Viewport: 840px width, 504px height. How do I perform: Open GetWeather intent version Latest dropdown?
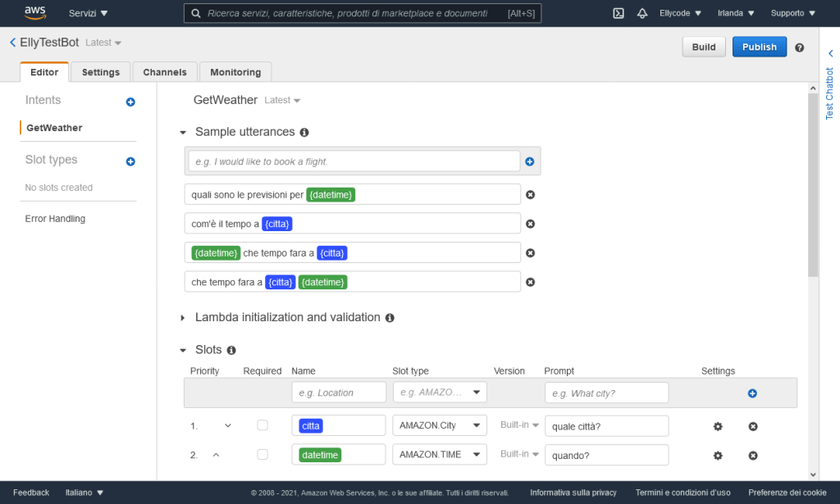pyautogui.click(x=282, y=100)
